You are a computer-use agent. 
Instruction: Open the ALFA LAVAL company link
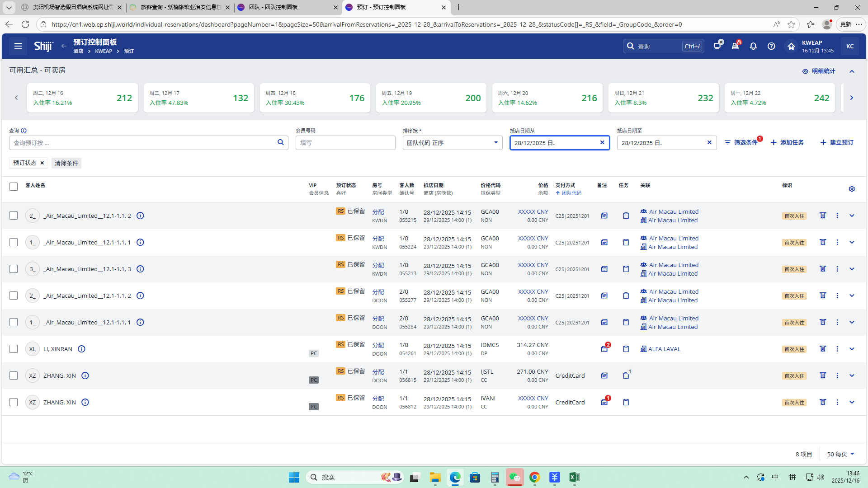point(664,349)
